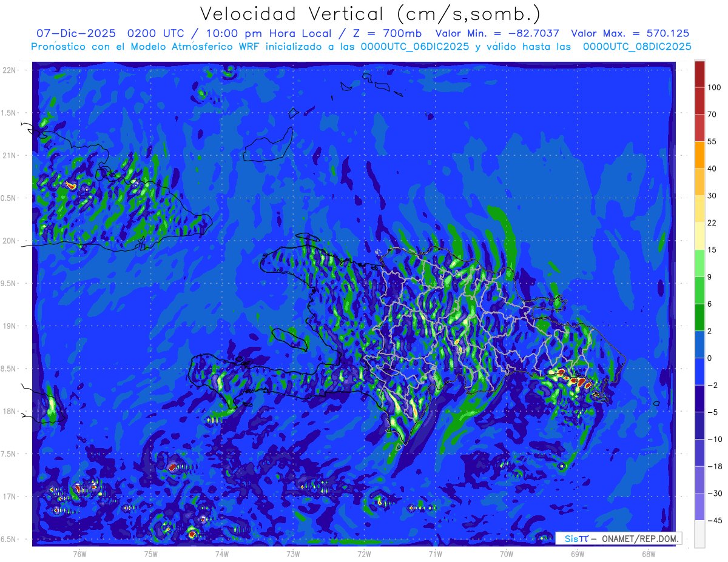728x562 pixels.
Task: Select the indigo swatch between -5 and -10
Action: click(x=699, y=424)
